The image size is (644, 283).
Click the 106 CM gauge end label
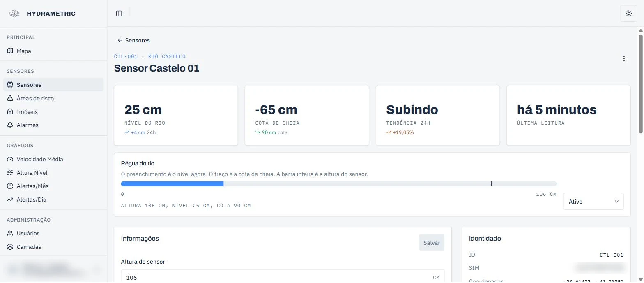pos(546,194)
